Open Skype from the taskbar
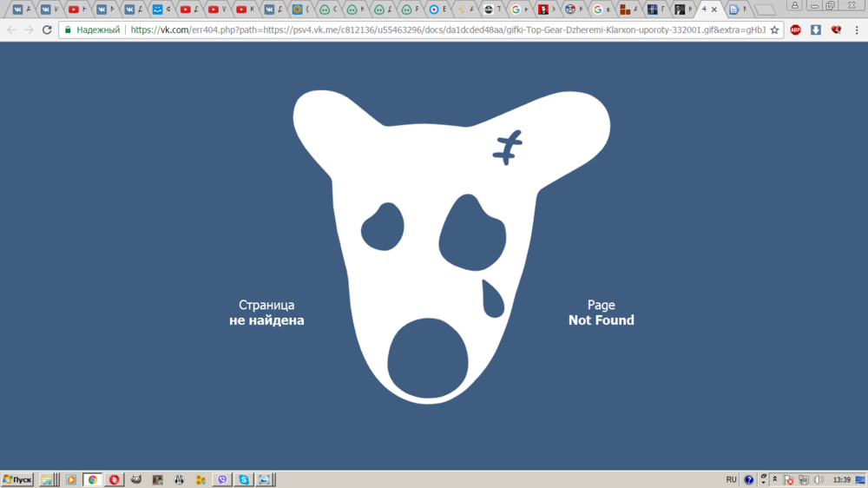The height and width of the screenshot is (488, 868). tap(244, 479)
